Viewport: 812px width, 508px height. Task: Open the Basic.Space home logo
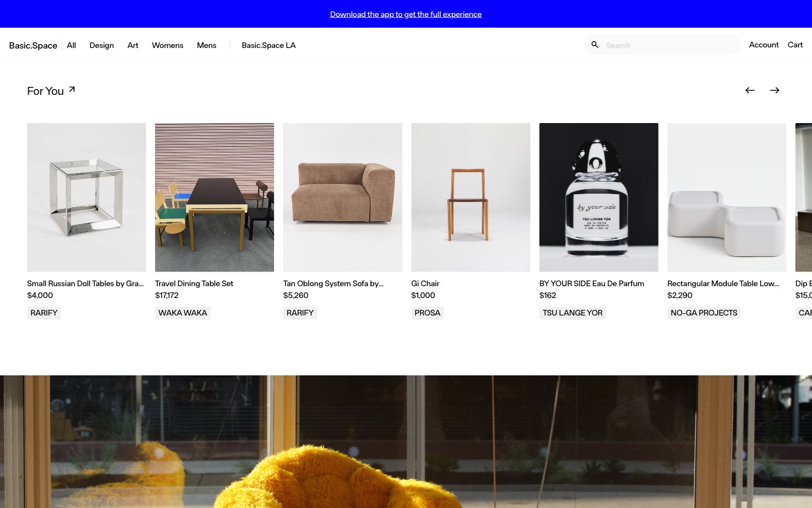click(x=33, y=45)
